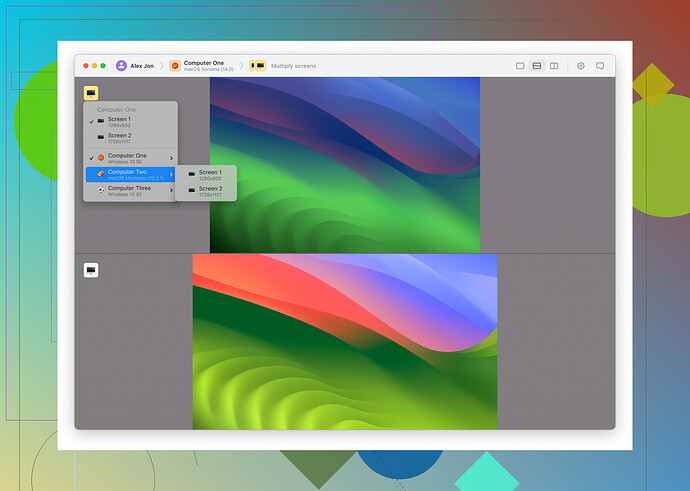Choose Screen 1 in Computer Two submenu
Screen dimensions: 690x491
tap(209, 174)
